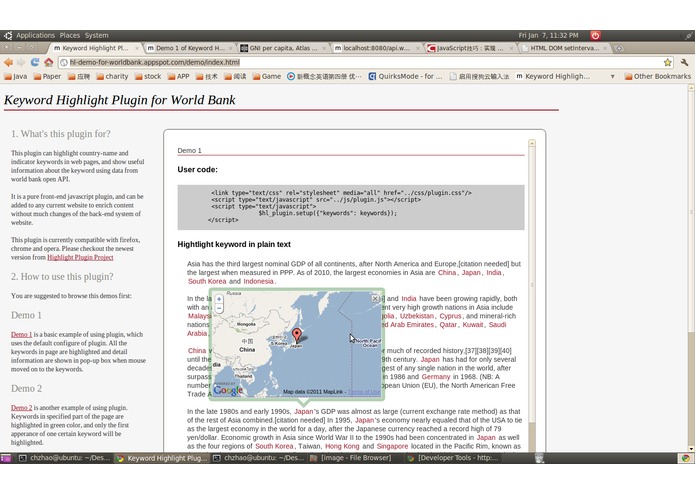This screenshot has height=494, width=695.
Task: Switch to GNI per capita, Atlas tab
Action: coord(283,48)
